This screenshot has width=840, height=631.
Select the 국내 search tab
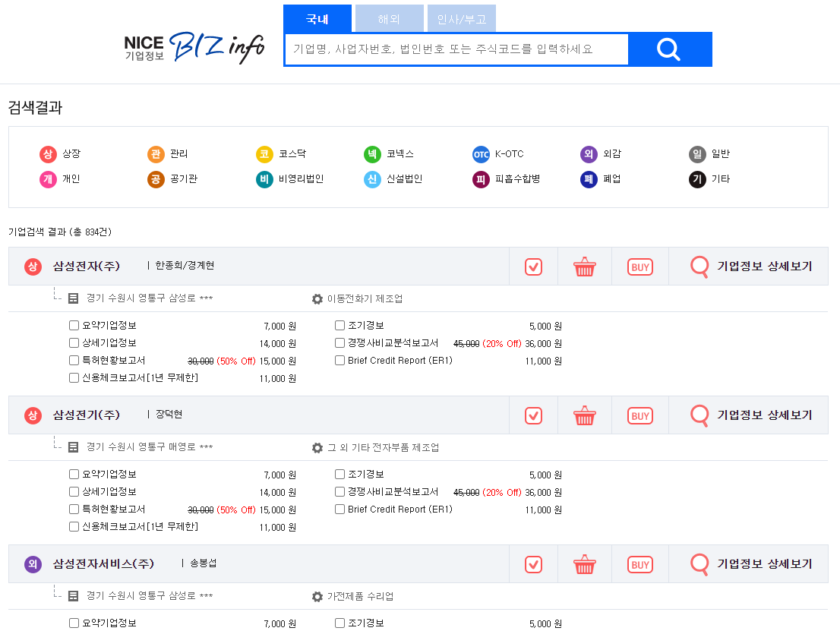317,19
